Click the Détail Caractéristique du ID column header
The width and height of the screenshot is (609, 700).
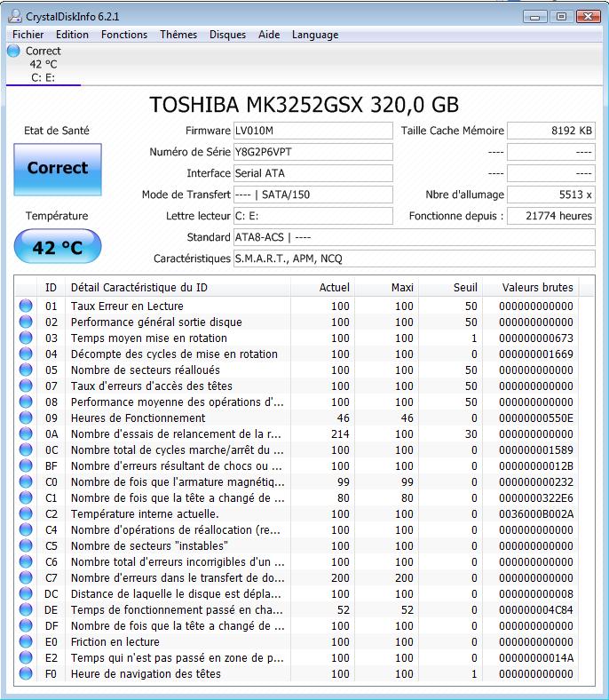(178, 288)
